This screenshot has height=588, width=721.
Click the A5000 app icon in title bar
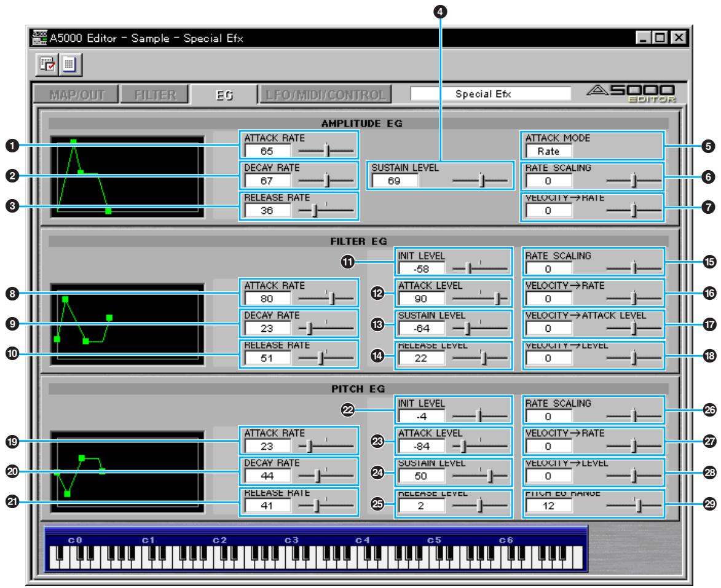pyautogui.click(x=39, y=37)
